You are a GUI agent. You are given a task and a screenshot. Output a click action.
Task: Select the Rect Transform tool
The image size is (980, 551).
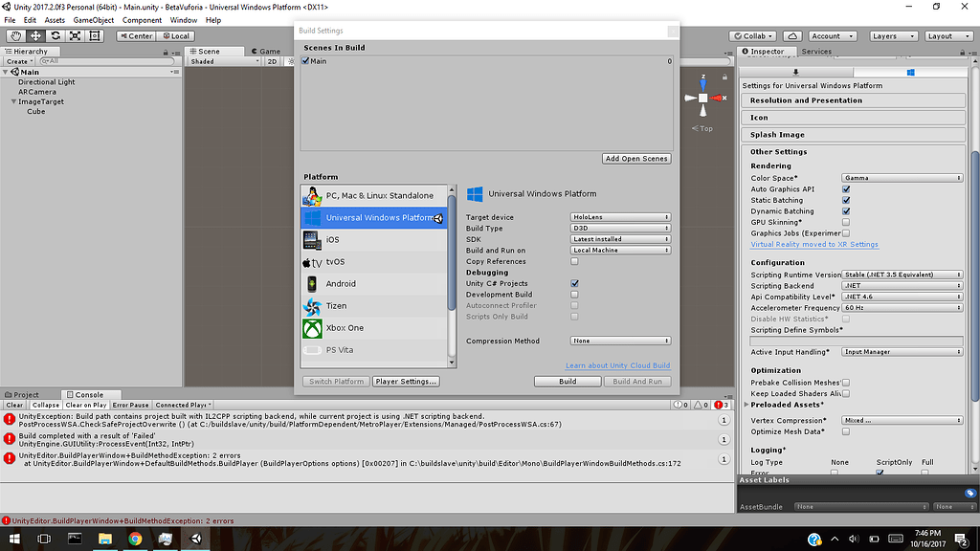coord(95,35)
